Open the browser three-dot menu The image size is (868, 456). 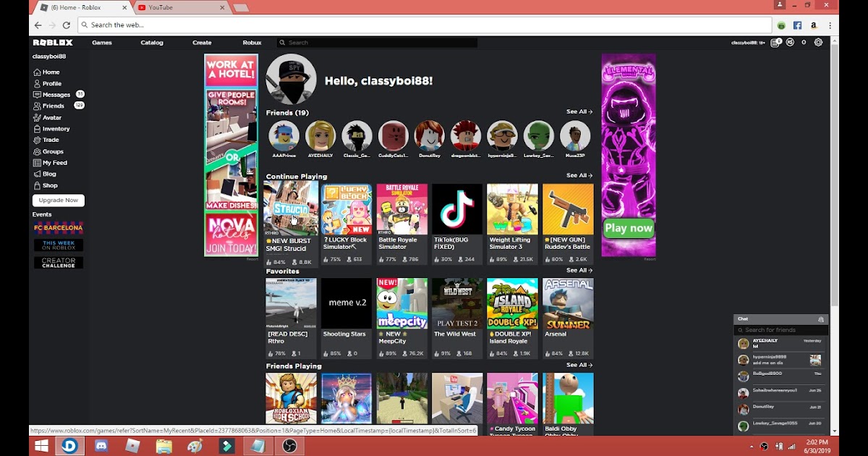[829, 25]
